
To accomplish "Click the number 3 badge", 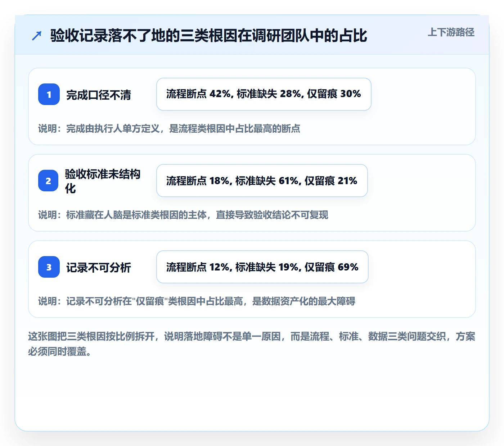I will pos(49,267).
